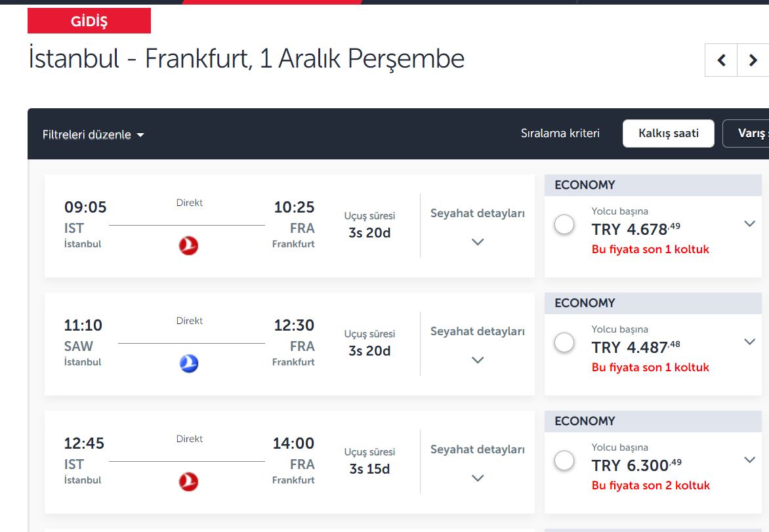Go to the previous day with the left arrow
The width and height of the screenshot is (769, 532).
coord(721,60)
